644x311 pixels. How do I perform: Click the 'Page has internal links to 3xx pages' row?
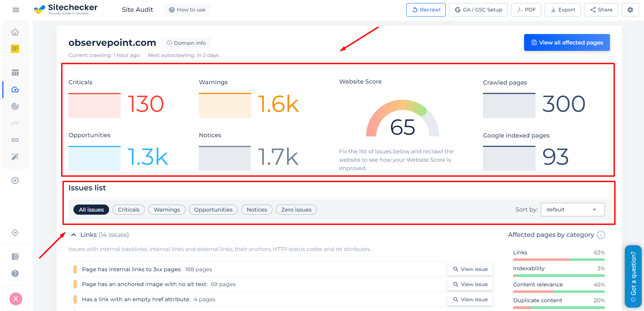[283, 269]
